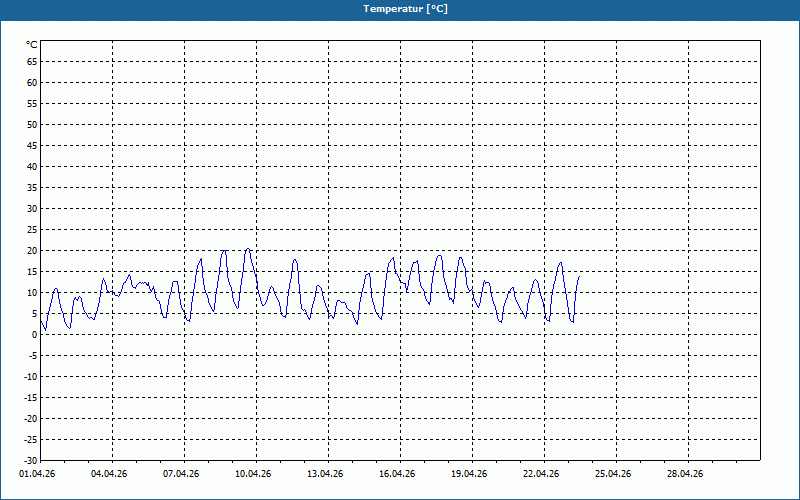Image resolution: width=800 pixels, height=500 pixels.
Task: Click the Temperatur [°C] chart title
Action: coord(405,8)
